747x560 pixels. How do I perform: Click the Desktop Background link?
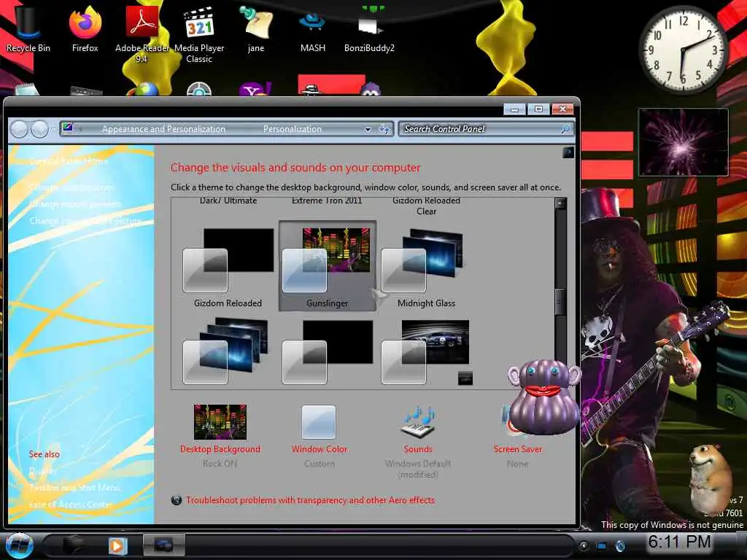coord(220,449)
